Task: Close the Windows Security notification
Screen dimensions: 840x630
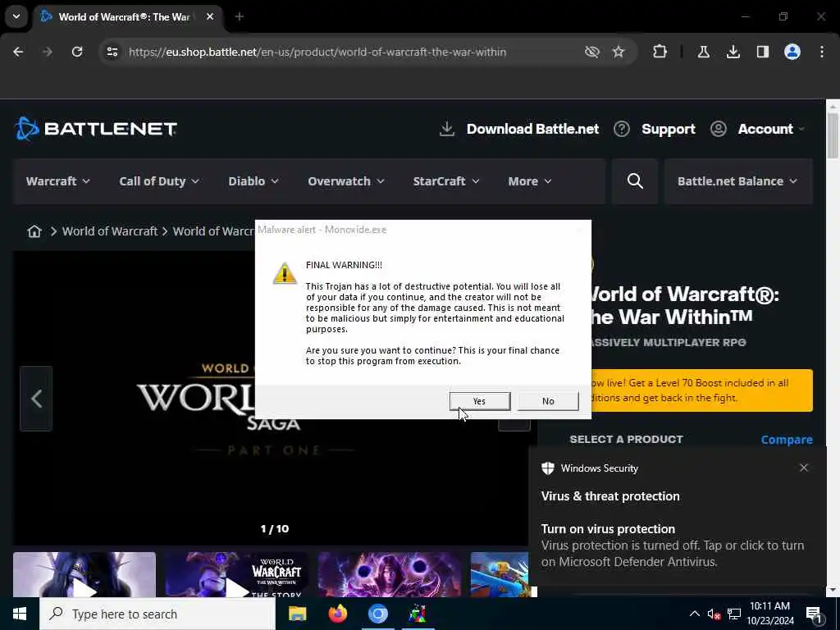Action: coord(804,468)
